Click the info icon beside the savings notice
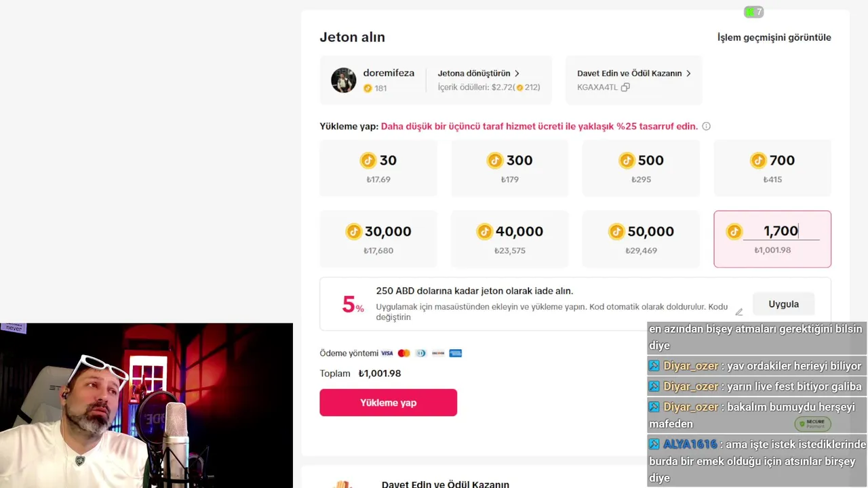Screen dimensions: 868x488 point(706,126)
